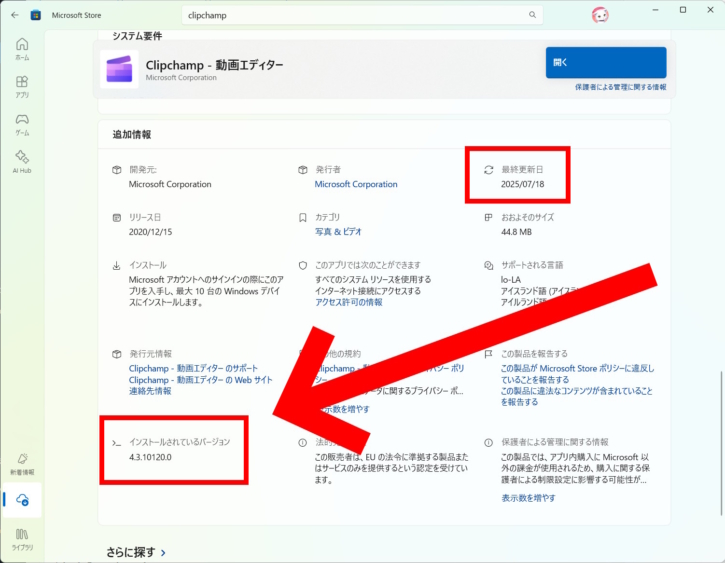Open ライブラリ (Library) in the sidebar
This screenshot has height=563, width=725.
click(x=22, y=538)
